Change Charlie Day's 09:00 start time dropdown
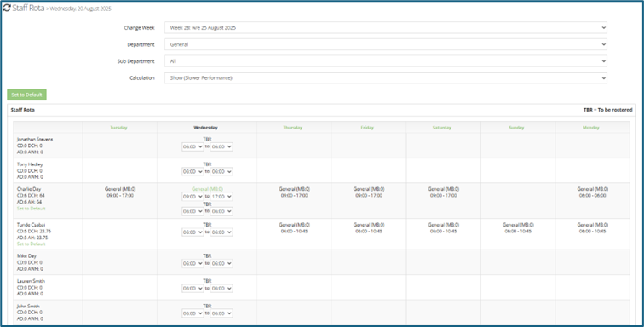Screen dimensions: 644x327 tap(193, 197)
